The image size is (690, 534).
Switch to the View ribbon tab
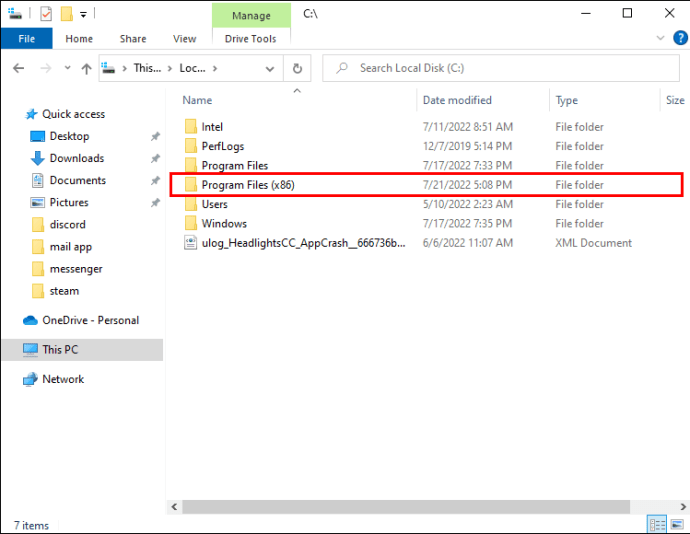[x=185, y=39]
